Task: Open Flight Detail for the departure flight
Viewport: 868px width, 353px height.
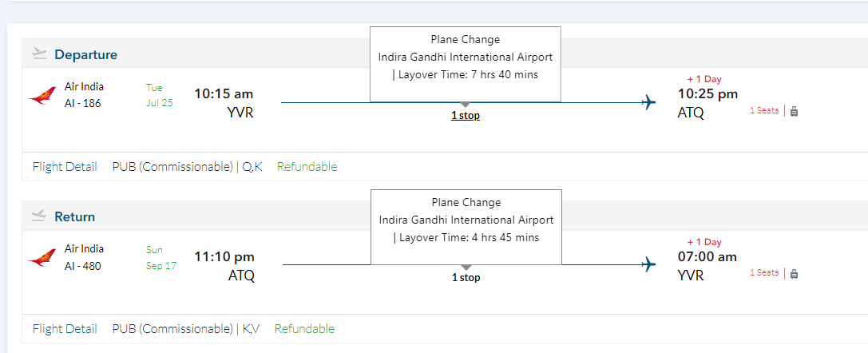Action: (x=65, y=167)
